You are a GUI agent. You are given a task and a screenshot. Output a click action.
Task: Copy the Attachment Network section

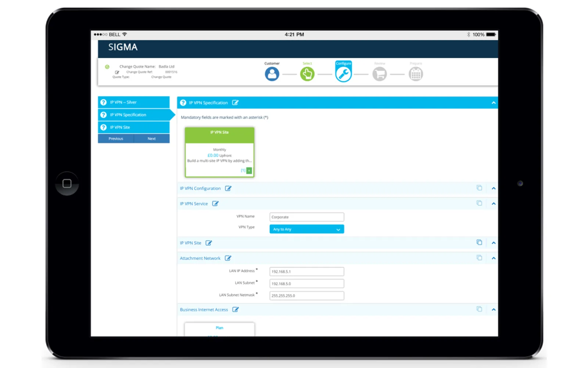point(479,258)
